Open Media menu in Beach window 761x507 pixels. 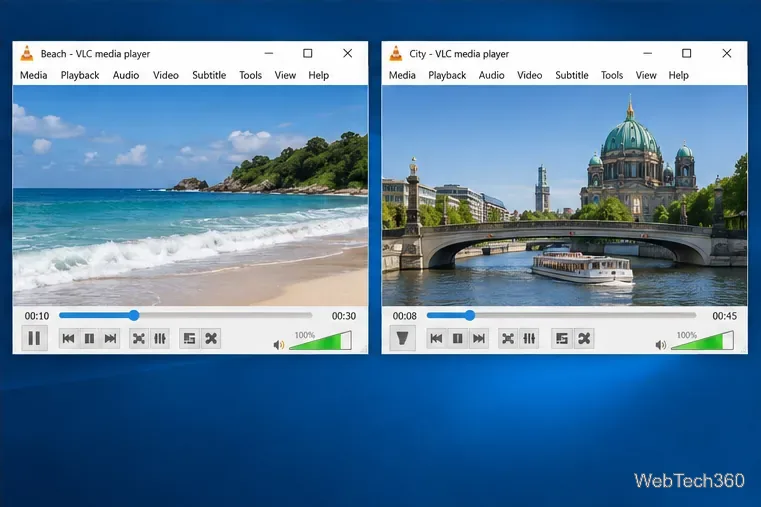(33, 75)
